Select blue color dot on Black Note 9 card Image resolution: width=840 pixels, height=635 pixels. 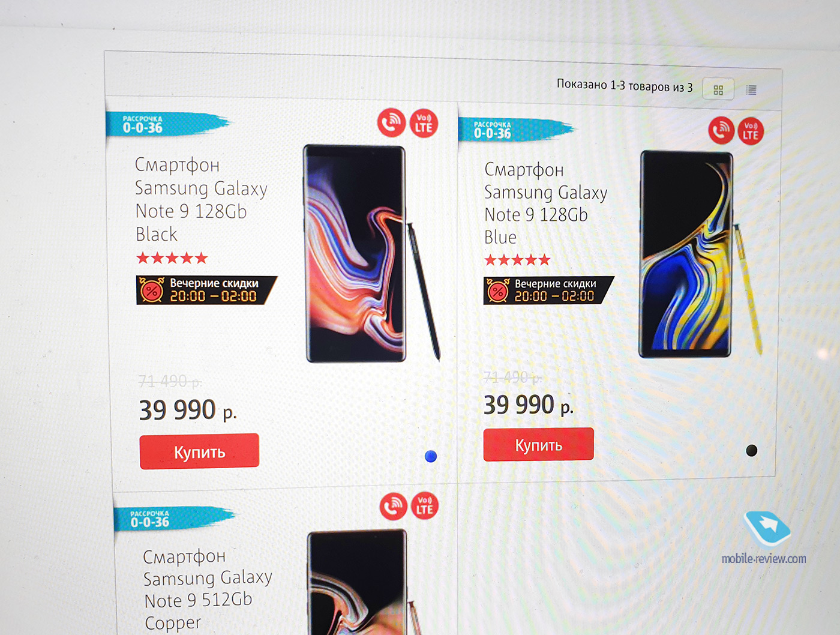431,456
